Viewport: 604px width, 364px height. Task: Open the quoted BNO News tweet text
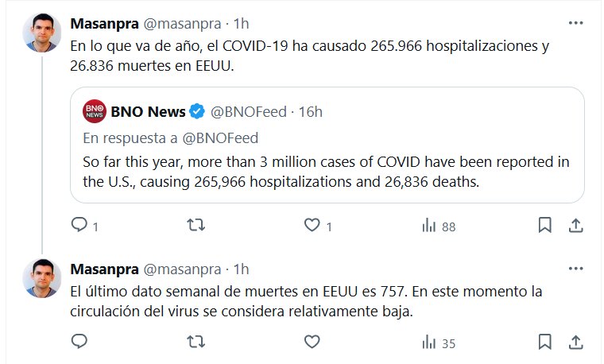(326, 172)
